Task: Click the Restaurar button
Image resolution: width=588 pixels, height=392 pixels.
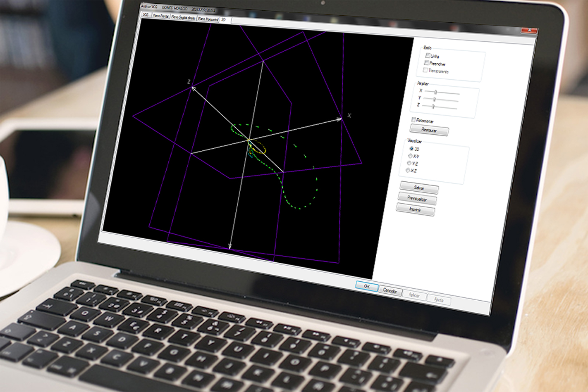Action: point(429,130)
